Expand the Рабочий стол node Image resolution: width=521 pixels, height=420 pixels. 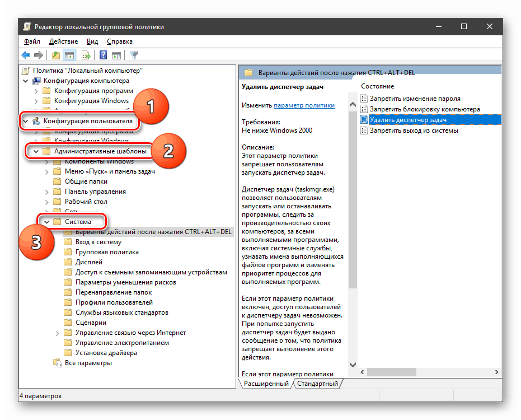click(47, 202)
